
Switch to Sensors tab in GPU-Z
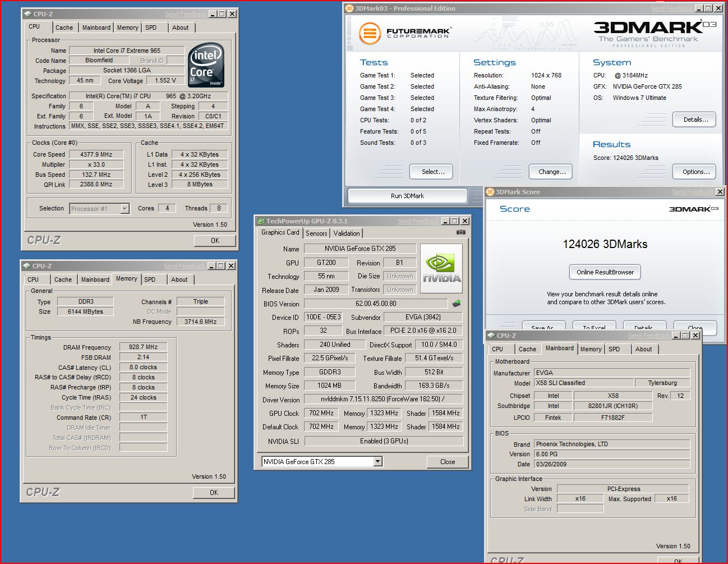(x=316, y=233)
